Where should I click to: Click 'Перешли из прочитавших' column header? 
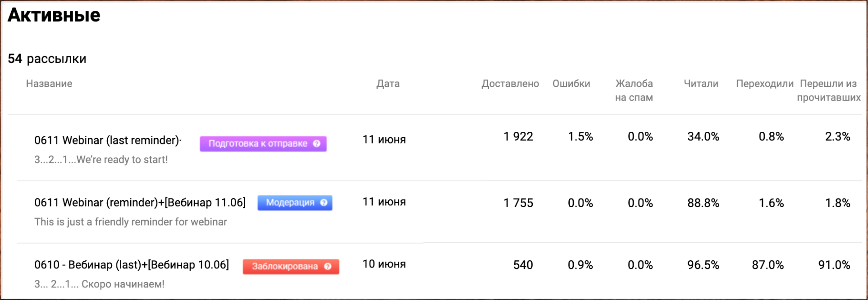point(828,90)
